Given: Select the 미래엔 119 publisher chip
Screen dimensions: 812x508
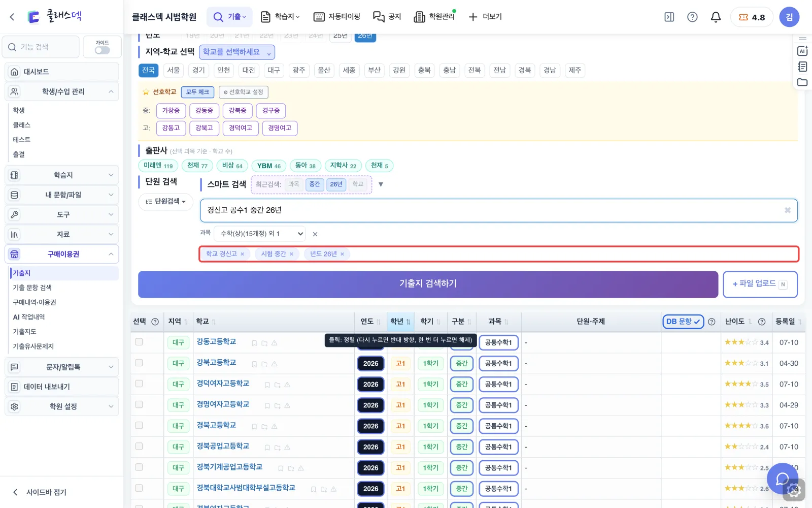Looking at the screenshot, I should click(158, 166).
